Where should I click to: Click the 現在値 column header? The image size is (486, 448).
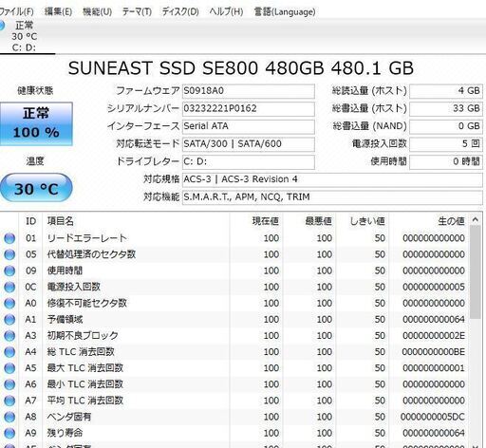[x=256, y=221]
